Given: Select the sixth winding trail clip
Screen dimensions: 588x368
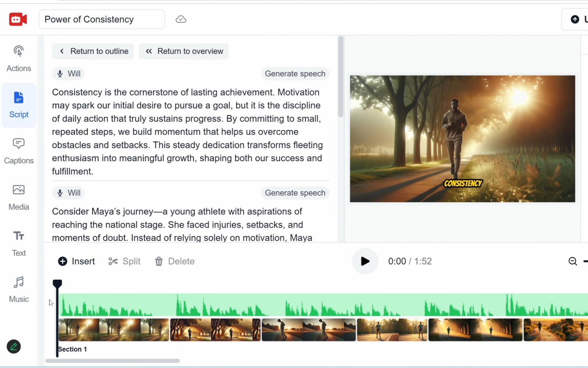Looking at the screenshot, I should coord(556,330).
